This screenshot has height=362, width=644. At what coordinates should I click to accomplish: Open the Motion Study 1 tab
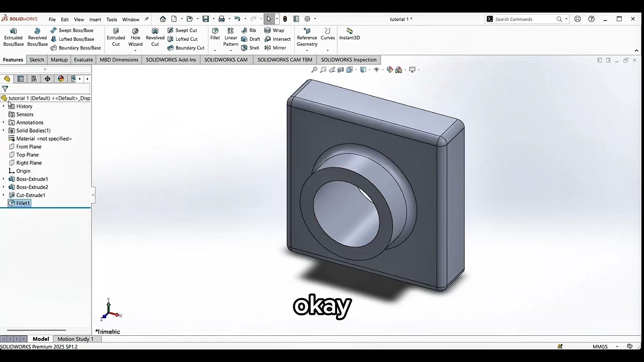pos(75,339)
